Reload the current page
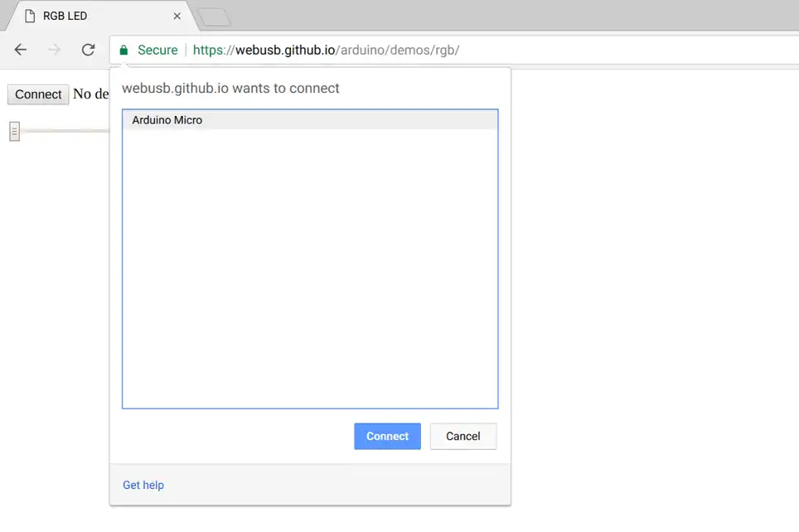Screen dimensions: 799x532 (x=88, y=50)
